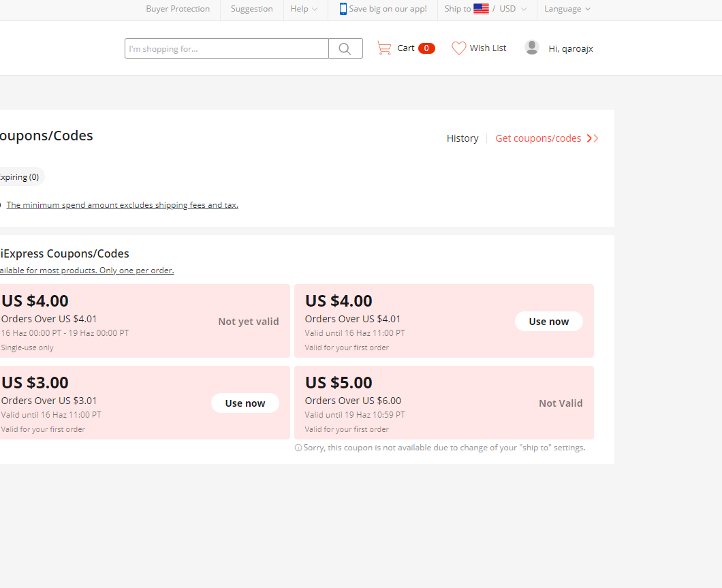Viewport: 722px width, 588px height.
Task: Expand the Help dropdown
Action: [x=304, y=9]
